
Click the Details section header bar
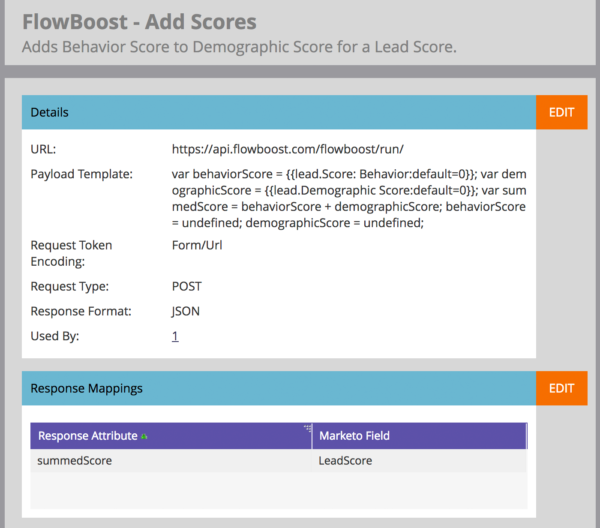[279, 112]
